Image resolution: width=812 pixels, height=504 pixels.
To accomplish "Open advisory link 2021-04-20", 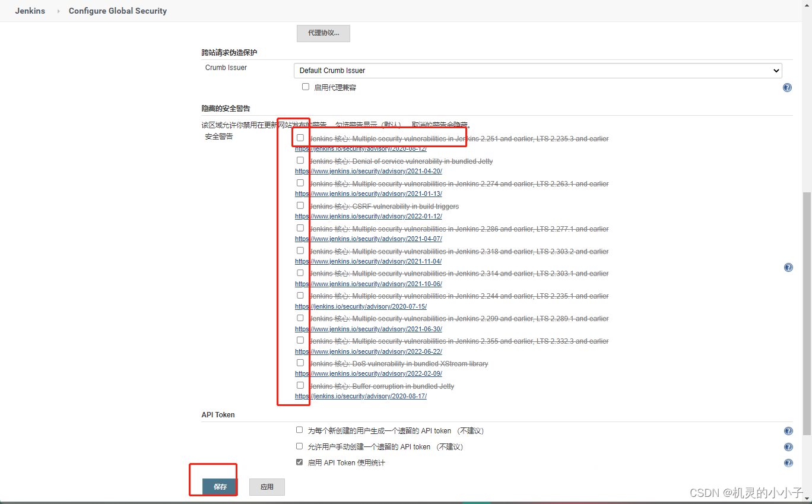I will pyautogui.click(x=369, y=172).
